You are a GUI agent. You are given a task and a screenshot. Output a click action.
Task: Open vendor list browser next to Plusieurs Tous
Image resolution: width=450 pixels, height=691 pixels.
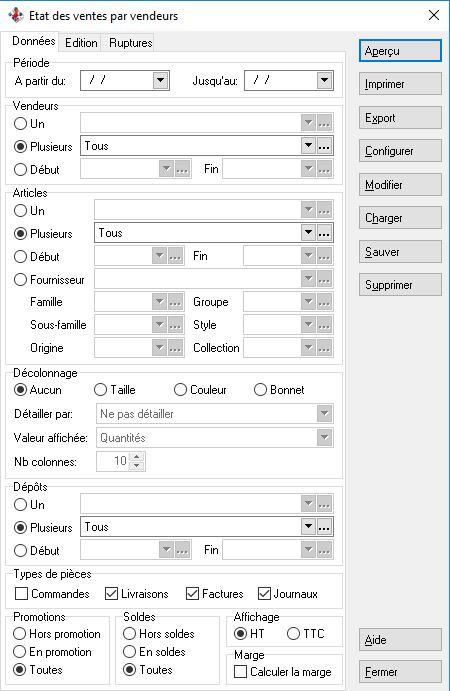coord(324,146)
